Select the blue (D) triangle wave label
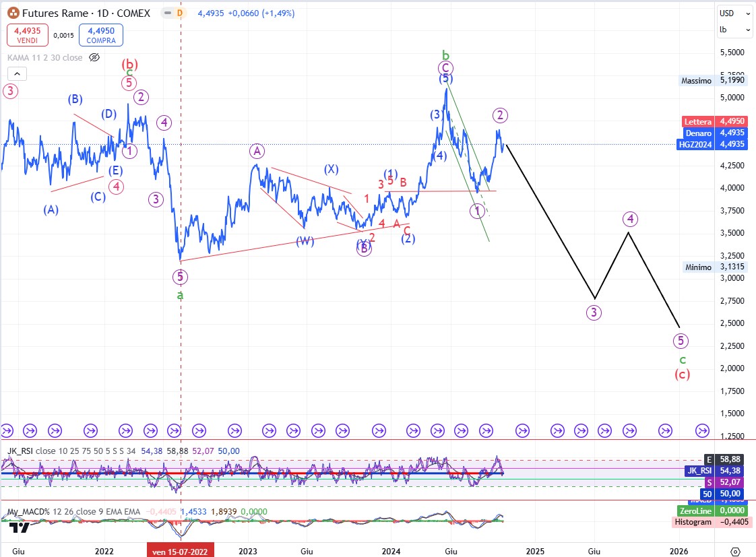The image size is (756, 557). tap(109, 114)
